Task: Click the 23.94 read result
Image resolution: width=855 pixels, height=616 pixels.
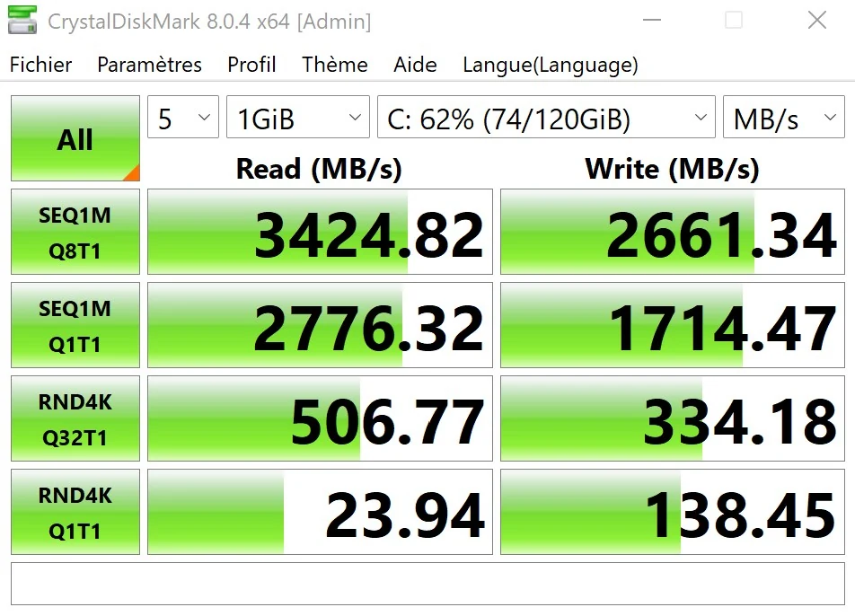Action: [320, 512]
